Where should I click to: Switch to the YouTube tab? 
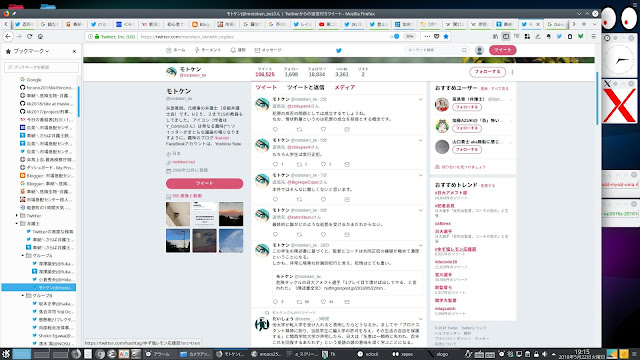[328, 24]
